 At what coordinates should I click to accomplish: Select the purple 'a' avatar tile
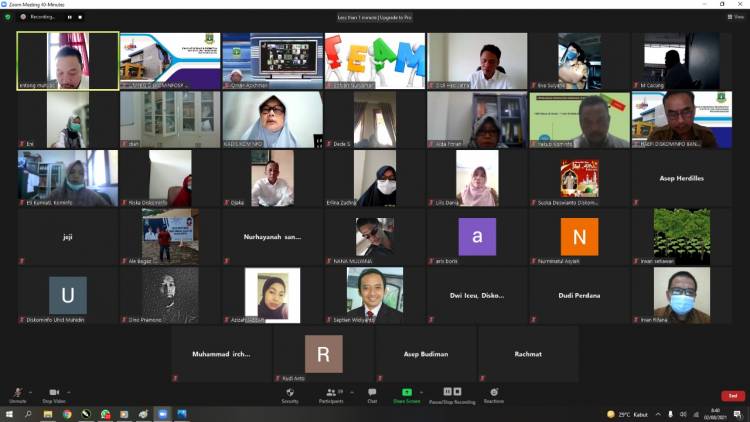click(477, 237)
